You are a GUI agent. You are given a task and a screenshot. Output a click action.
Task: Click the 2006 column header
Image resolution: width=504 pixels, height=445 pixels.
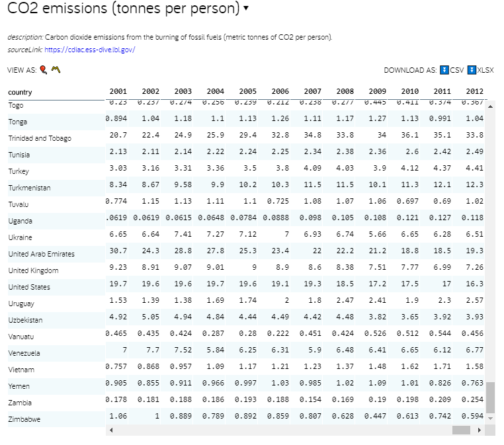tap(280, 91)
